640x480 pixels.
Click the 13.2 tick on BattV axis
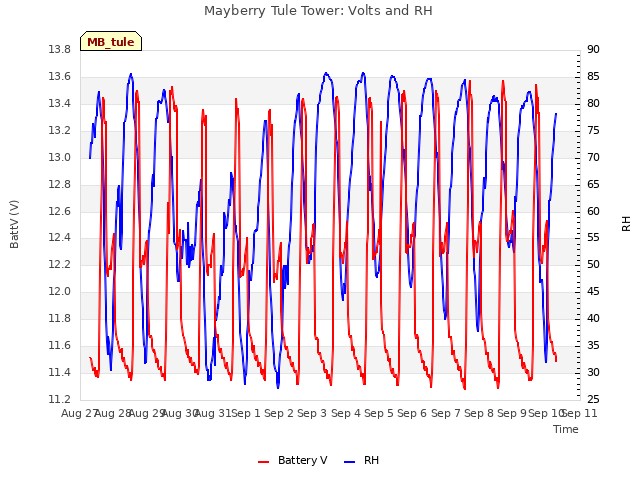click(60, 130)
